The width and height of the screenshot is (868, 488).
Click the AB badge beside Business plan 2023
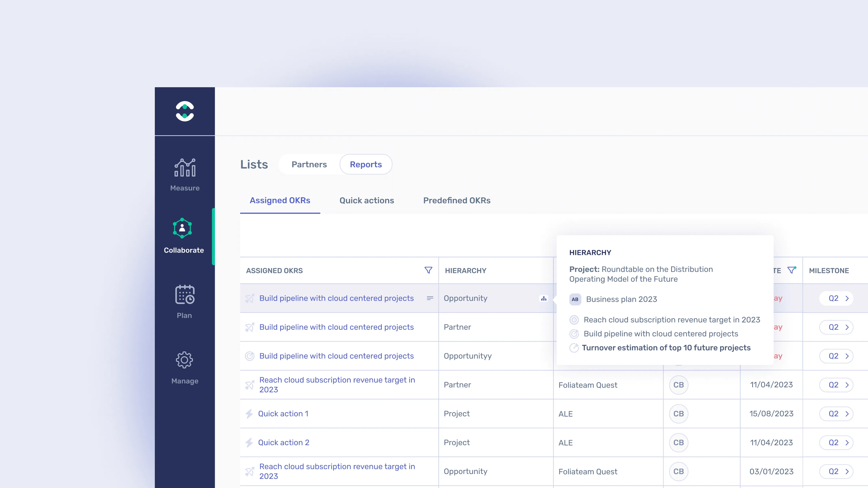(x=575, y=299)
